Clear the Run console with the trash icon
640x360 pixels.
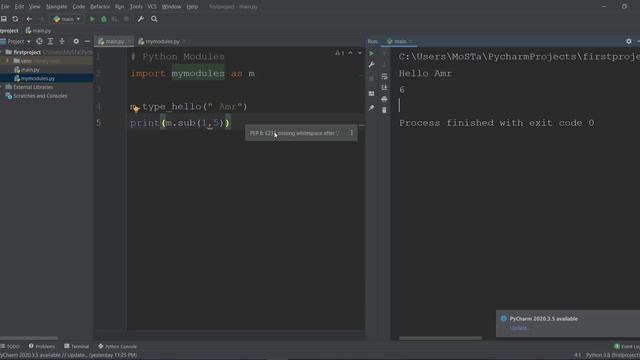pos(384,110)
